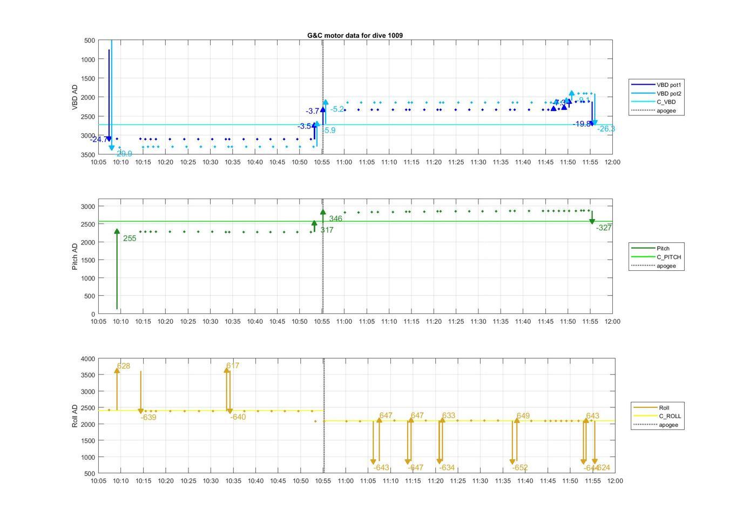Click the 'Pitch AD' y-axis label
The height and width of the screenshot is (532, 756).
[75, 256]
